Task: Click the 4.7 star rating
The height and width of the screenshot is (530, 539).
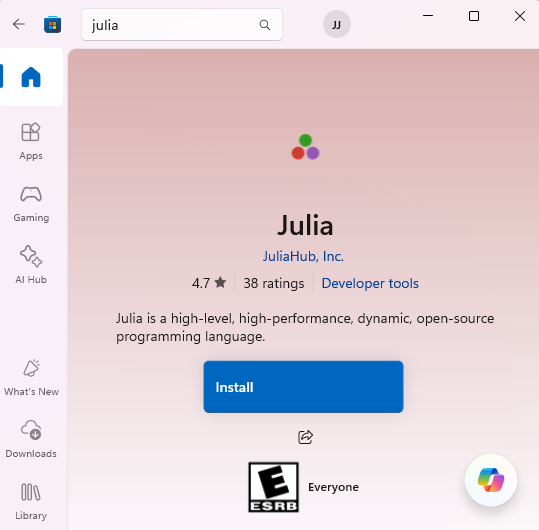Action: coord(209,283)
